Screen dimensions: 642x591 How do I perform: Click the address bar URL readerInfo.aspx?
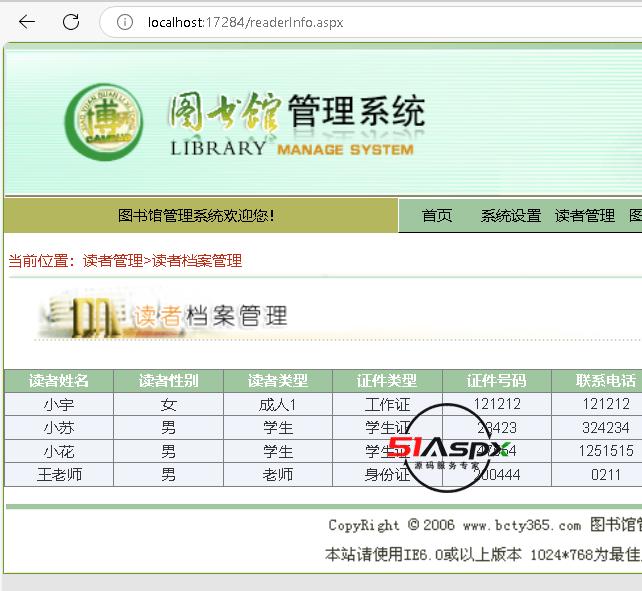coord(245,22)
